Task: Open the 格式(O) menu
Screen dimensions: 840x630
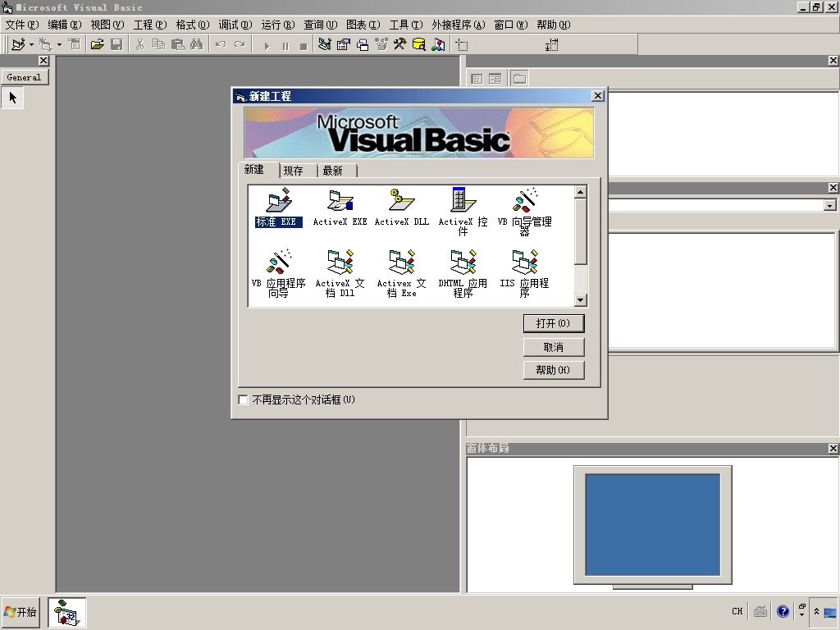Action: click(x=192, y=25)
